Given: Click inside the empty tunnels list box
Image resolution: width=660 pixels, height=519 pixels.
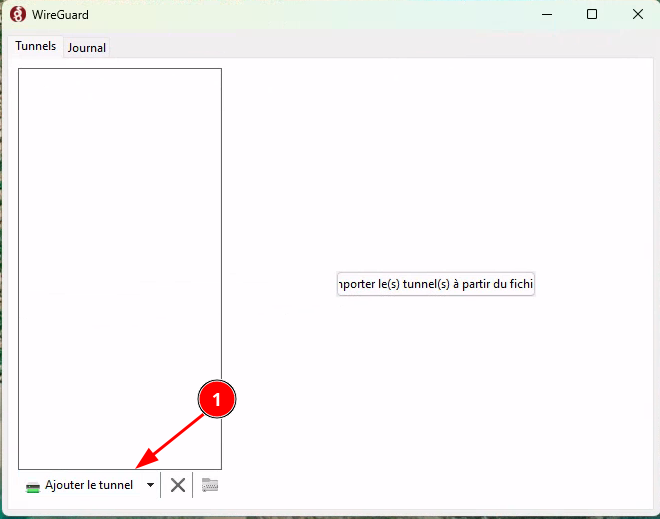Looking at the screenshot, I should click(x=119, y=250).
